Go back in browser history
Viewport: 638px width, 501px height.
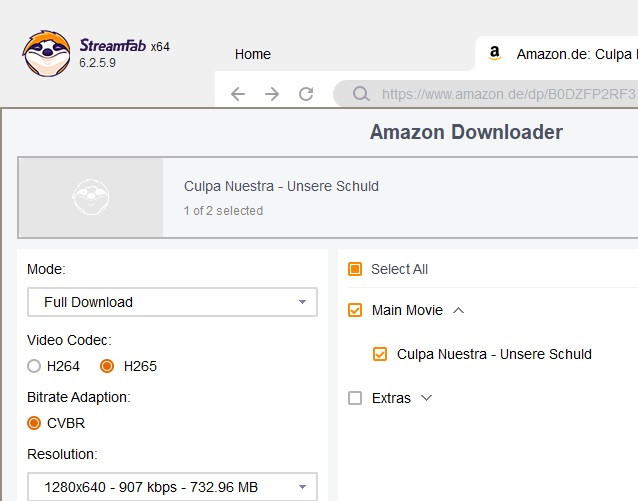238,94
